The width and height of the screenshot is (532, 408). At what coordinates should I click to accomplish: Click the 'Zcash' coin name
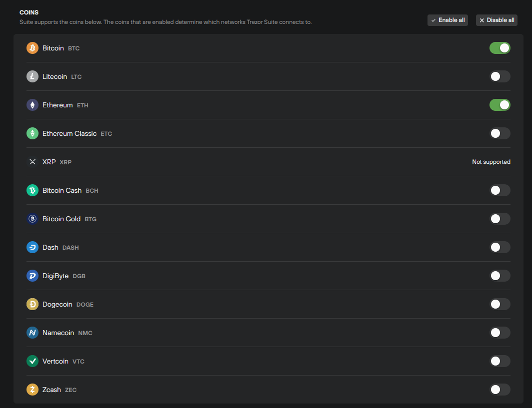[x=51, y=390]
